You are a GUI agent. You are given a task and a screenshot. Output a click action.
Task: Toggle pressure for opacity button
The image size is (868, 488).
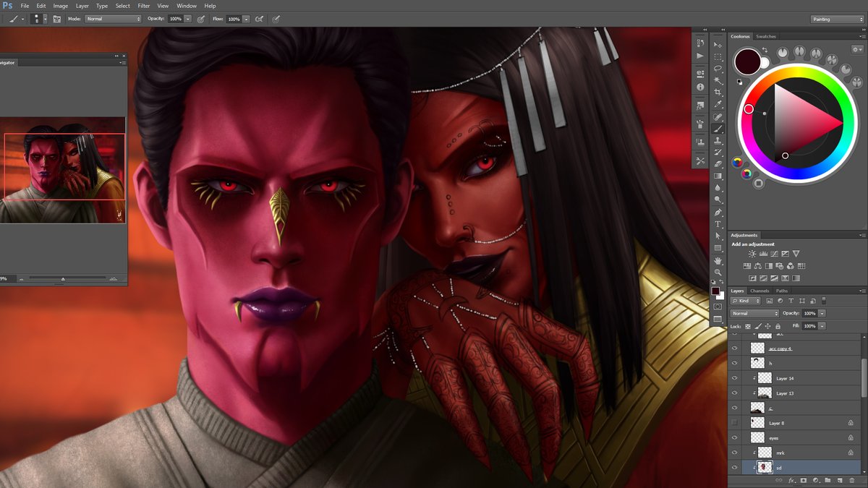(200, 19)
